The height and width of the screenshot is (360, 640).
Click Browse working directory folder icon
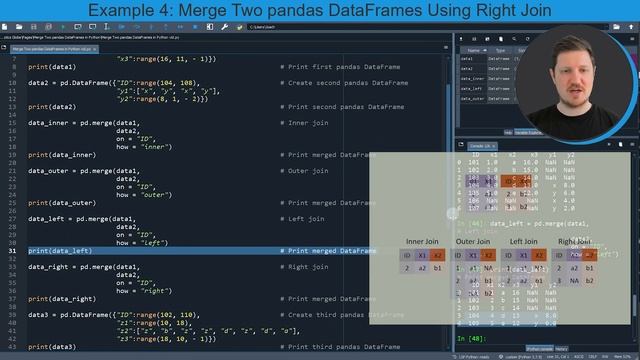click(x=616, y=27)
